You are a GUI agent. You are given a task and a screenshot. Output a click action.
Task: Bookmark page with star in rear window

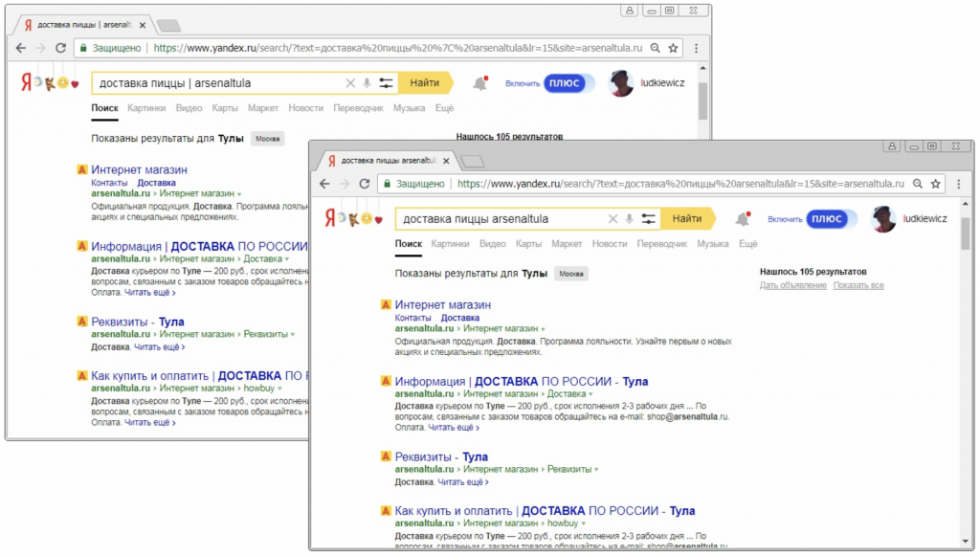[x=673, y=48]
